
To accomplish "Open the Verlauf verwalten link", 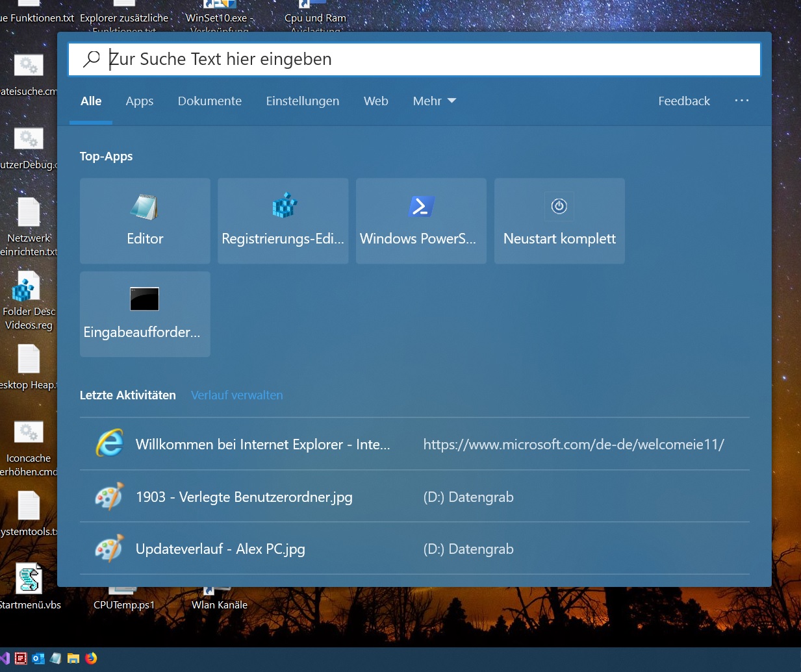I will (x=237, y=395).
